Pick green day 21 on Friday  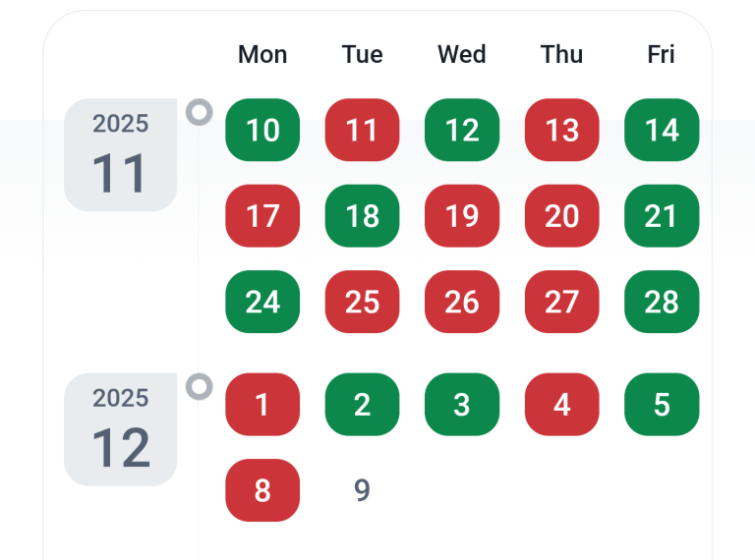point(662,215)
